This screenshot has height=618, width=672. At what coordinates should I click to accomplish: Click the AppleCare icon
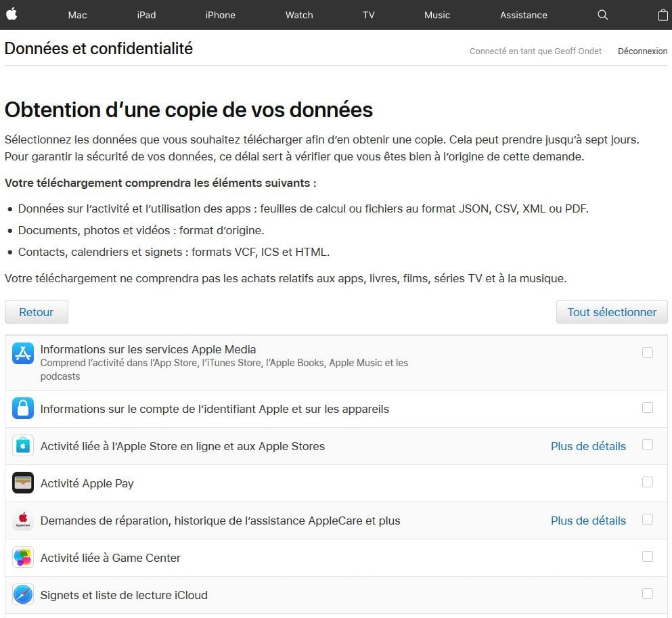pos(23,521)
